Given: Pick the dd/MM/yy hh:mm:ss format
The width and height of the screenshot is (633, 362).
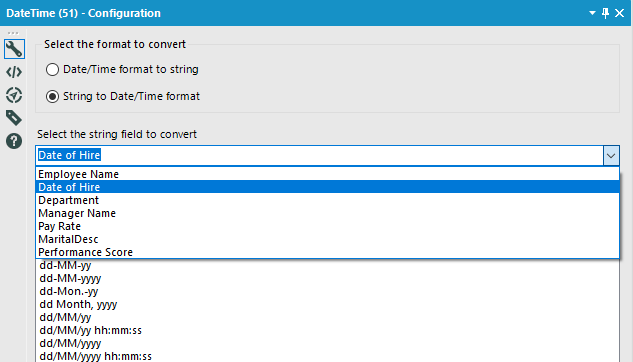Looking at the screenshot, I should tap(90, 330).
